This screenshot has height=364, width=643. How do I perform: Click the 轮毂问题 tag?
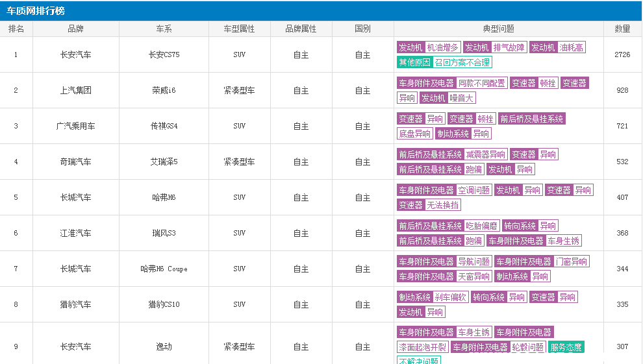coord(528,347)
